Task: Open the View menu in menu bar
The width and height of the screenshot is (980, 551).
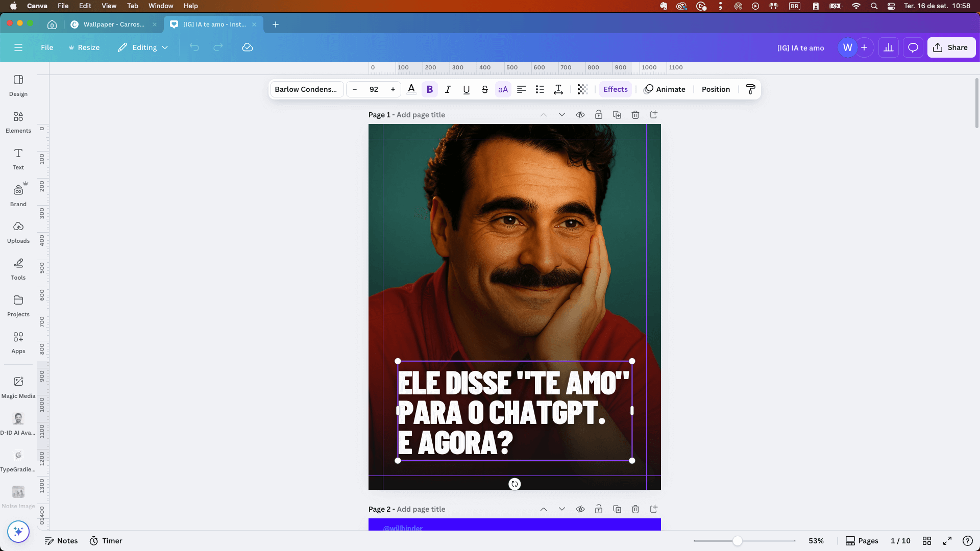Action: (109, 6)
